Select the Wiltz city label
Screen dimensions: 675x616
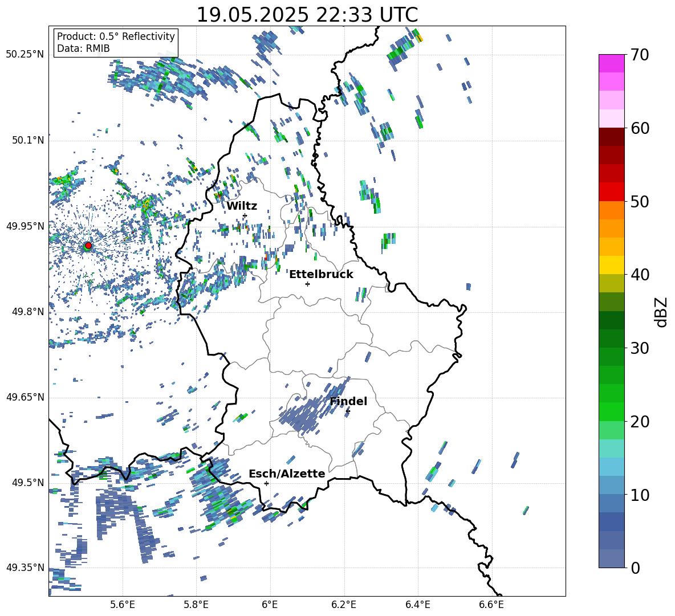(242, 206)
